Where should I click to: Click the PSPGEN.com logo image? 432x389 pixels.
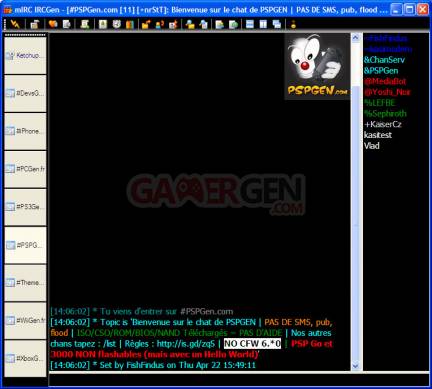pyautogui.click(x=317, y=66)
